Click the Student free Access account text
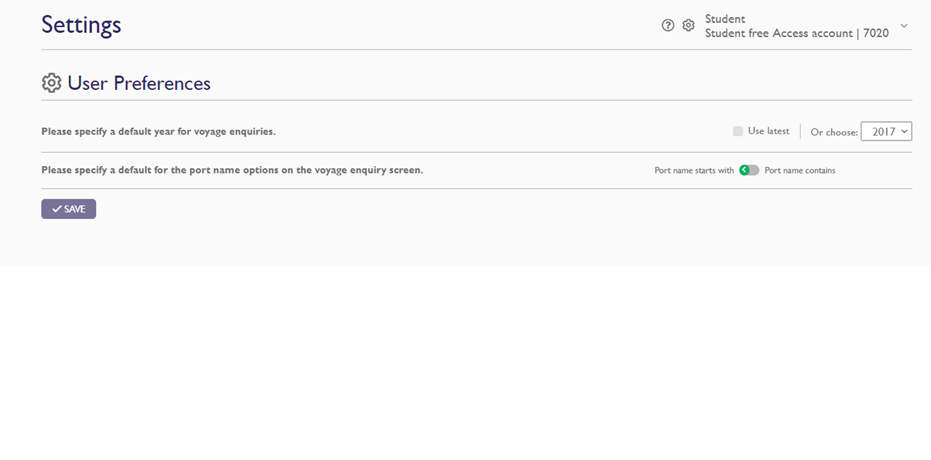Image resolution: width=931 pixels, height=460 pixels. point(797,33)
